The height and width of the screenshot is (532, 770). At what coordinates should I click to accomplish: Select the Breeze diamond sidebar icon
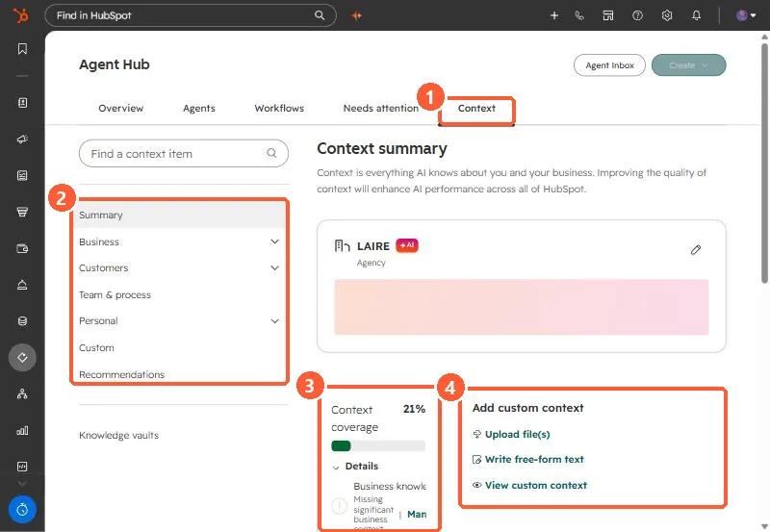[x=22, y=357]
